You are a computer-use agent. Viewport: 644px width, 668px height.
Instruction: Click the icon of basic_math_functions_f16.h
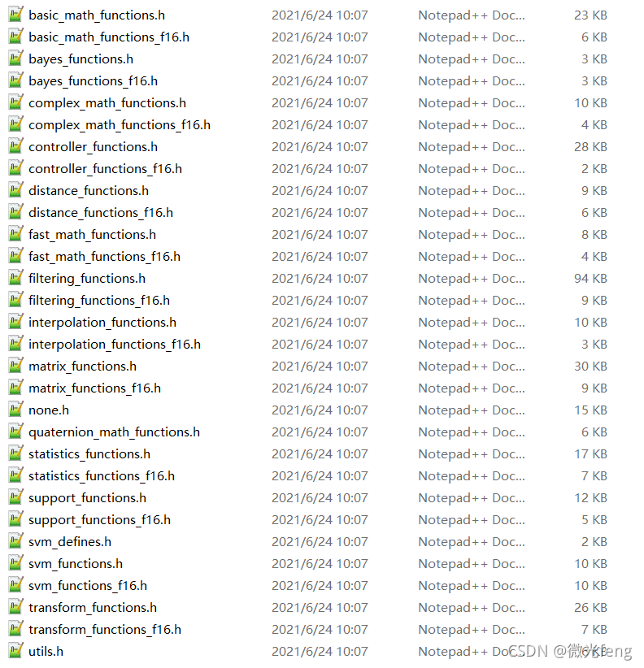click(15, 37)
